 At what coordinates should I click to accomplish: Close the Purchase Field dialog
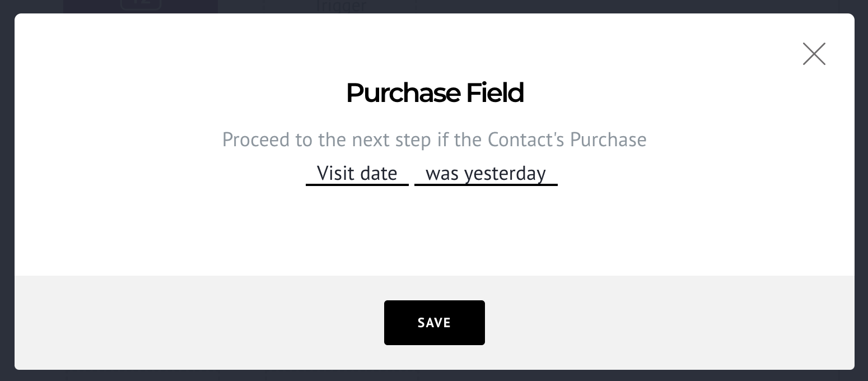pyautogui.click(x=814, y=54)
